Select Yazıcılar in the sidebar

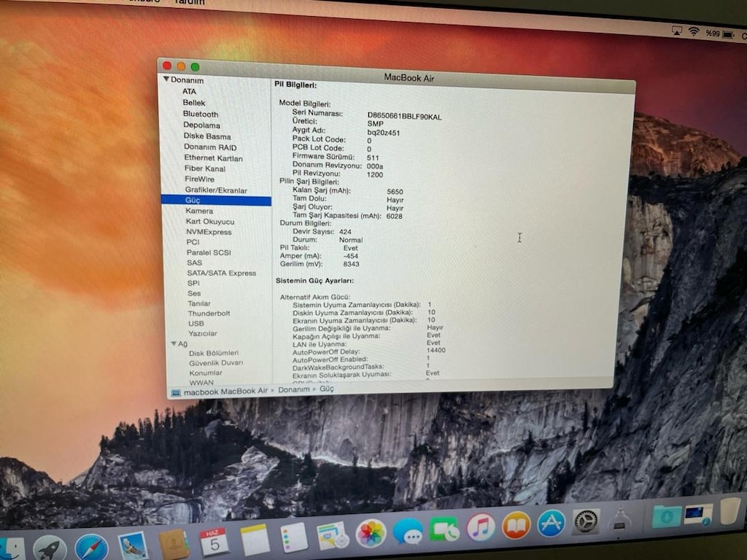point(203,333)
